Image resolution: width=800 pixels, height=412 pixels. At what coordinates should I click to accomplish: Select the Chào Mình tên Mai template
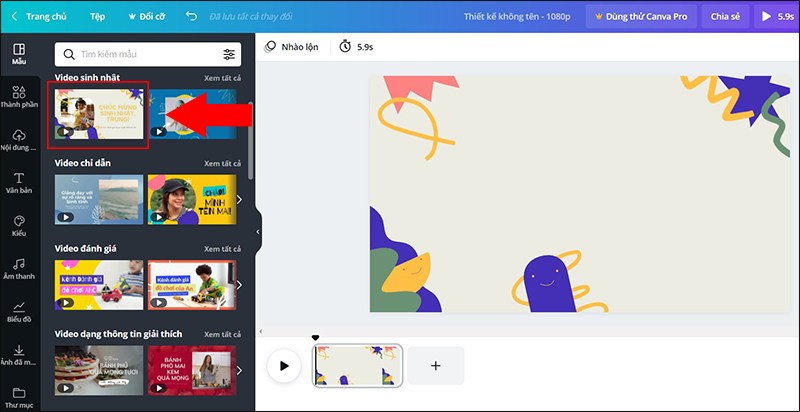tap(192, 199)
